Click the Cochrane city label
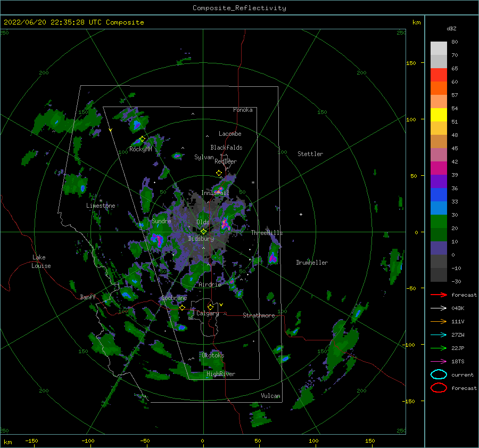The height and width of the screenshot is (448, 479). point(174,298)
